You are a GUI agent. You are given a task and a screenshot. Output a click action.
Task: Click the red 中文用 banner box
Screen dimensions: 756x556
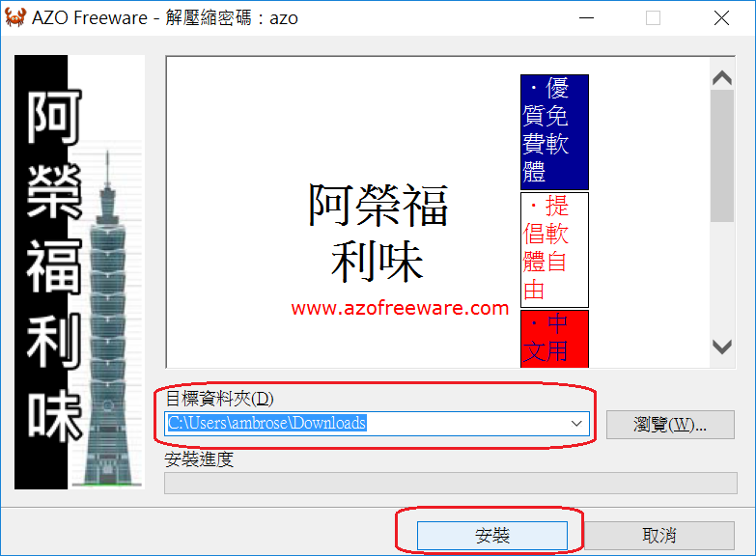pyautogui.click(x=554, y=339)
